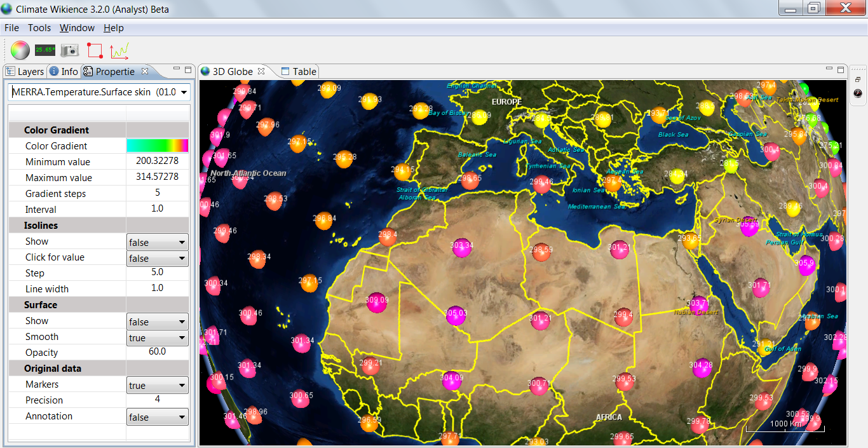
Task: Click the 298.59 orange marker
Action: click(x=541, y=251)
